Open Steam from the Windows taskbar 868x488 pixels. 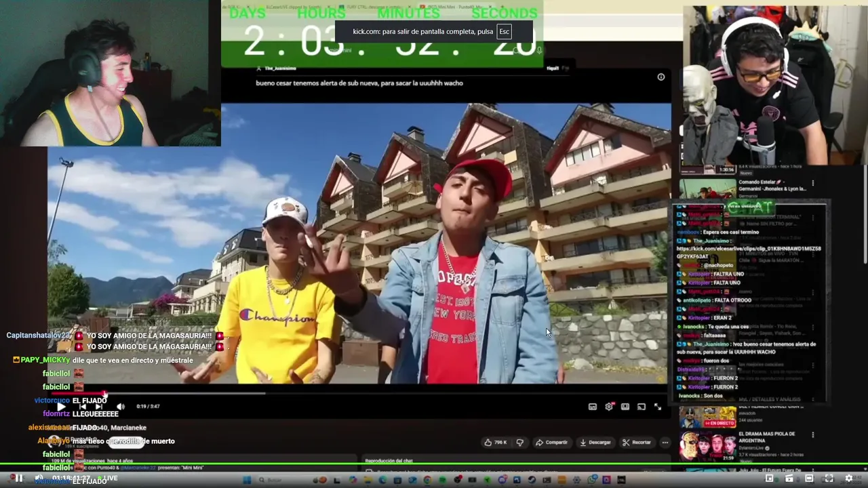(532, 480)
